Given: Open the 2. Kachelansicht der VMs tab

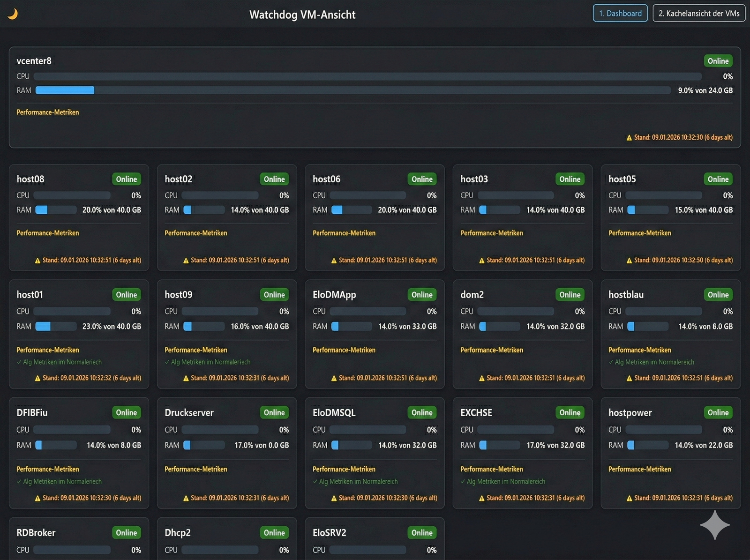Looking at the screenshot, I should pos(698,13).
